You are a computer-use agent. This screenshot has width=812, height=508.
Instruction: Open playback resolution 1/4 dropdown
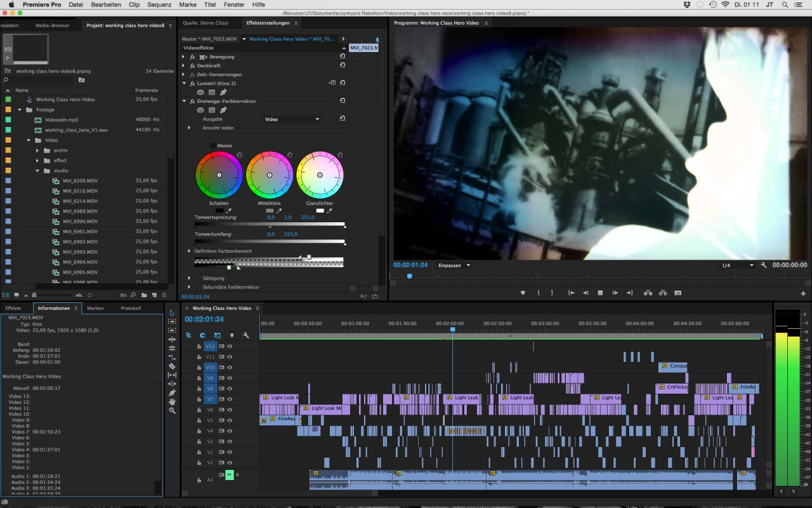click(x=737, y=265)
